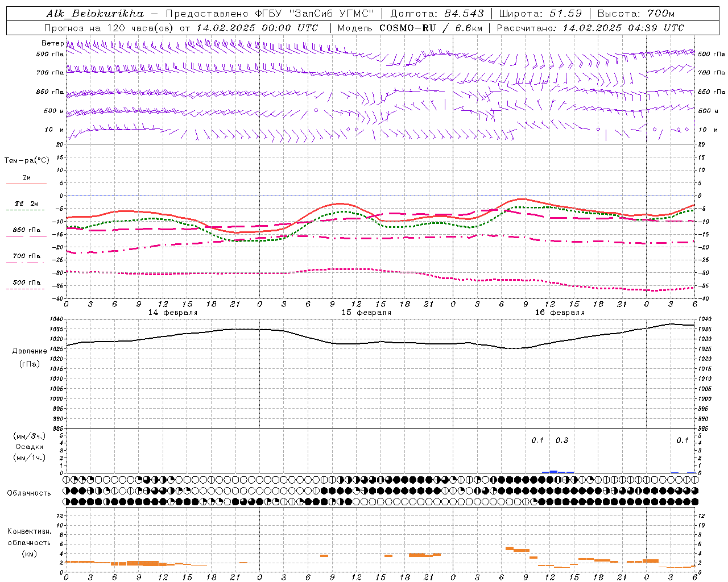Screen dimensions: 728x582
Task: Select the 500 м wind level label on left
Action: (54, 111)
